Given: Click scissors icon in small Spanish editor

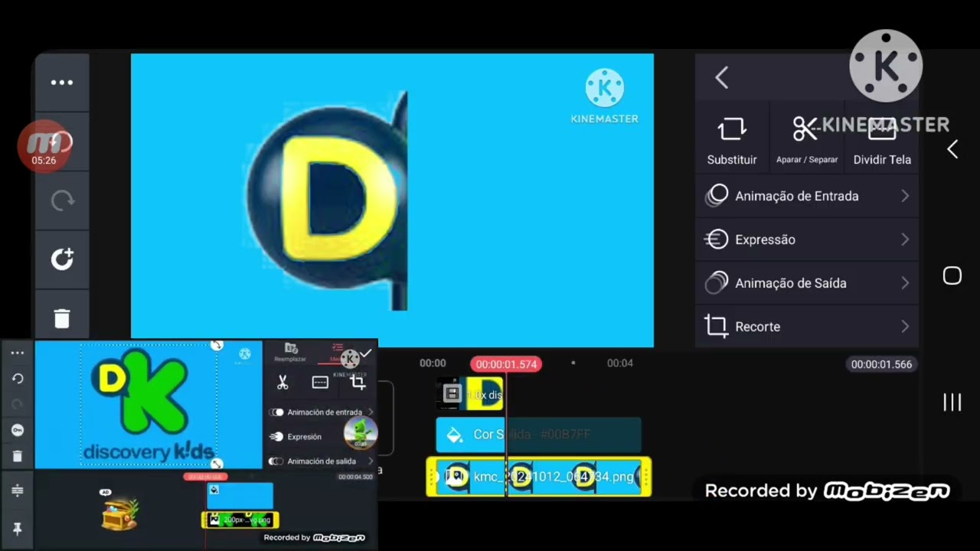Looking at the screenshot, I should 283,383.
